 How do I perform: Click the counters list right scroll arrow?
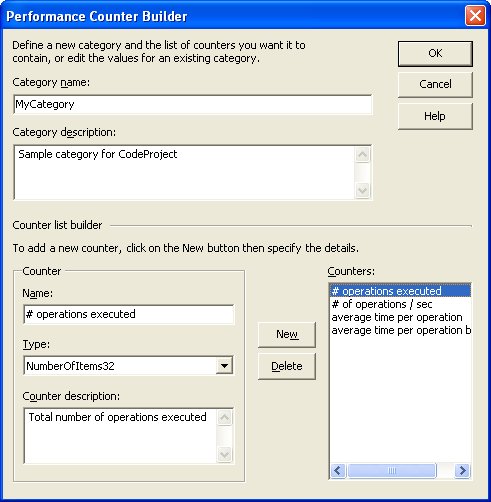tap(462, 471)
